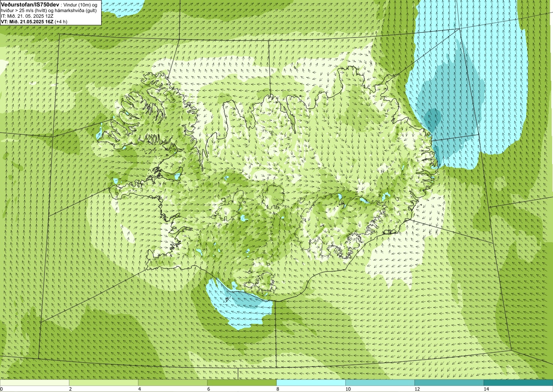
Task: Click the 12–14 m/s teal legend swatch
Action: 449,383
